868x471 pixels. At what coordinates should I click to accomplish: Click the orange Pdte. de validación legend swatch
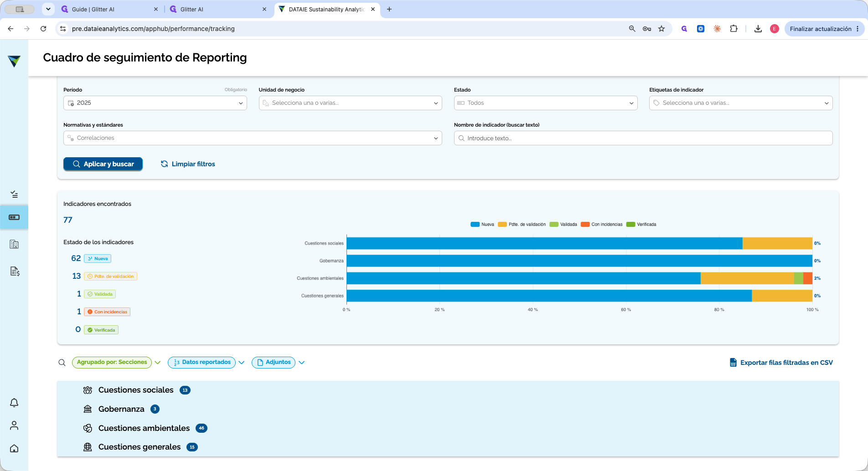[x=502, y=225]
